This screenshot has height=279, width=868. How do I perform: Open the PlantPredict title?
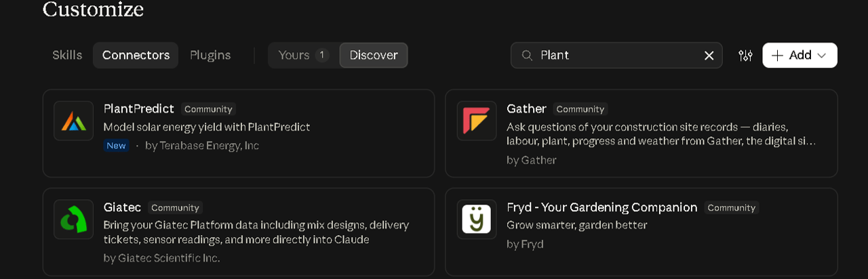[139, 108]
